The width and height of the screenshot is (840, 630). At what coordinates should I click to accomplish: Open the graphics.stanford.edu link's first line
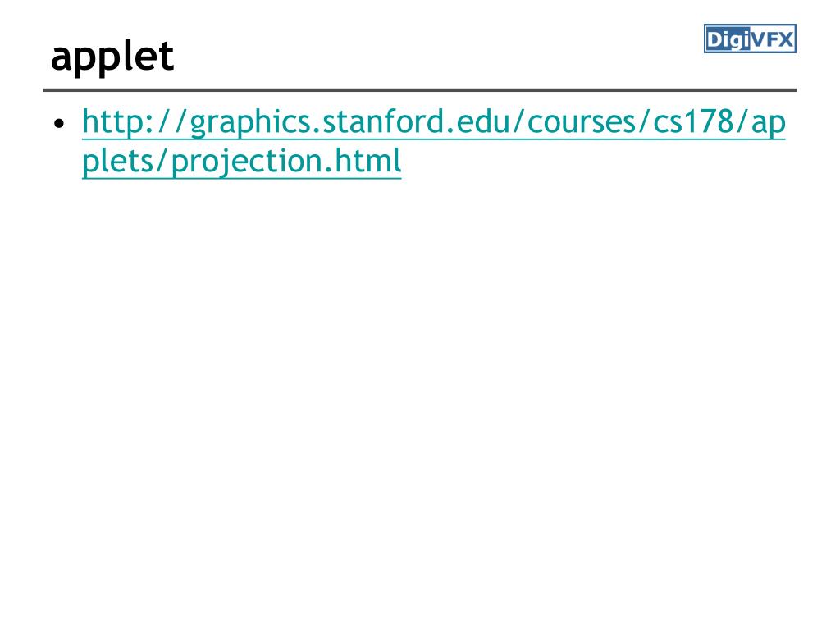433,123
